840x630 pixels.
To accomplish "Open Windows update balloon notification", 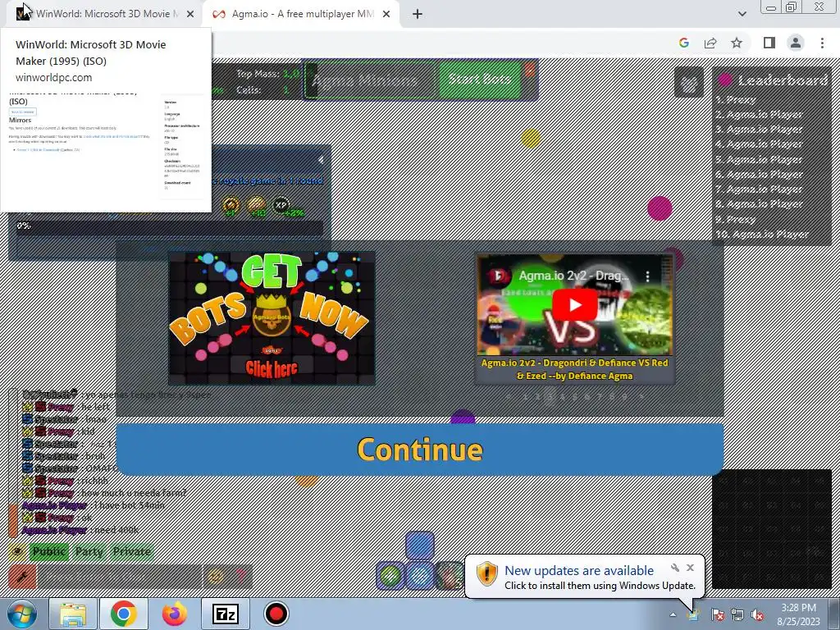I will (585, 577).
